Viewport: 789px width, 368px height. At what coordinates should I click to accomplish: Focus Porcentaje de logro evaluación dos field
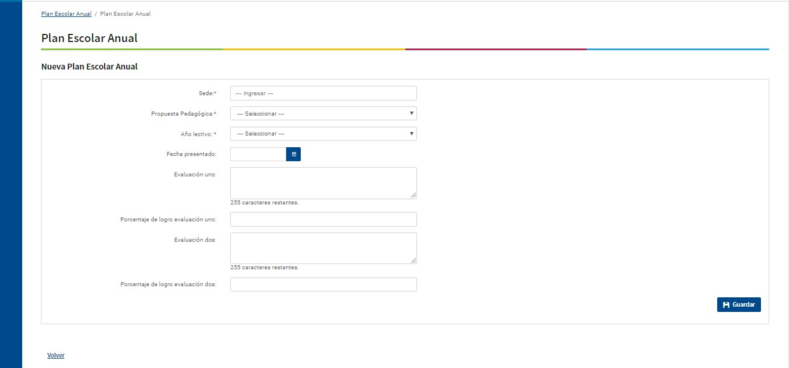tap(324, 284)
